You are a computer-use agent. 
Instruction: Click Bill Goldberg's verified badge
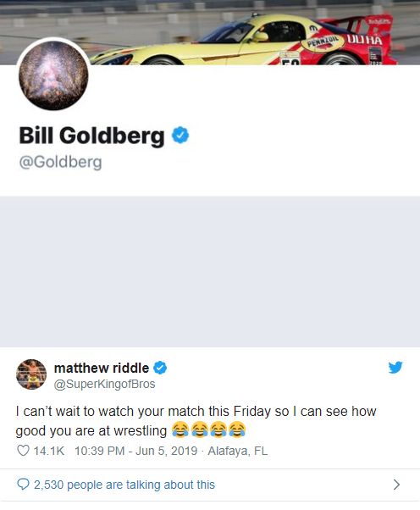pos(180,135)
